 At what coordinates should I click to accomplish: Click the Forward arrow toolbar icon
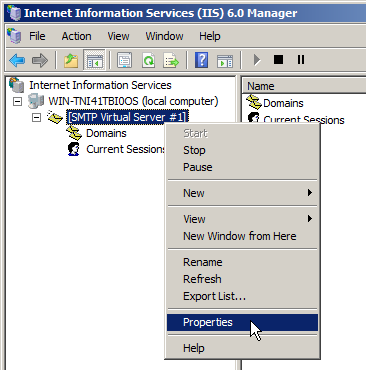40,60
